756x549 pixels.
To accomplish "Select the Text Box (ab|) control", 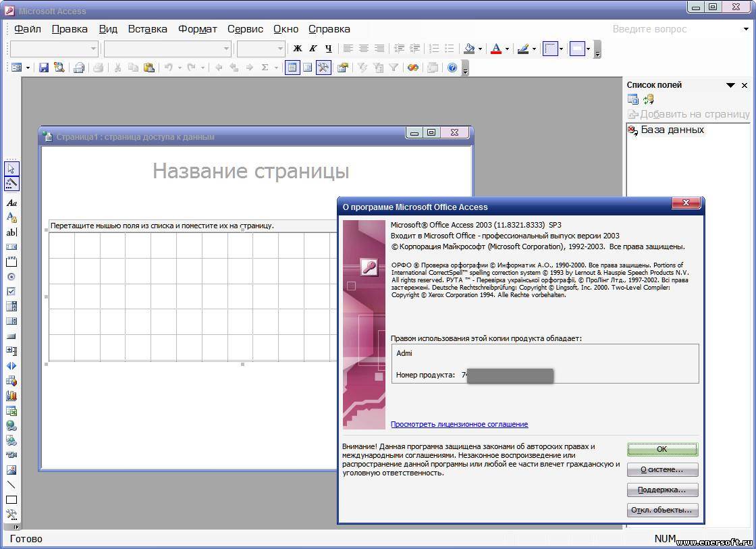I will pos(11,232).
